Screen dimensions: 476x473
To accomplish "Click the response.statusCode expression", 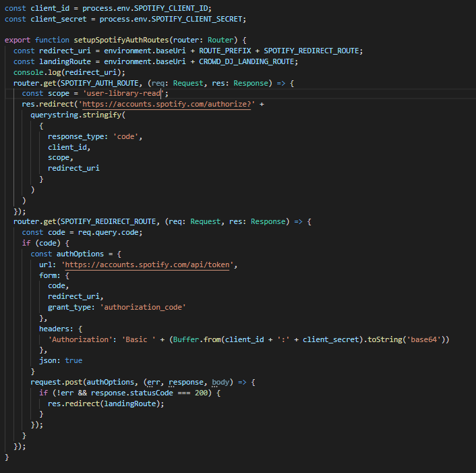I will click(x=132, y=393).
